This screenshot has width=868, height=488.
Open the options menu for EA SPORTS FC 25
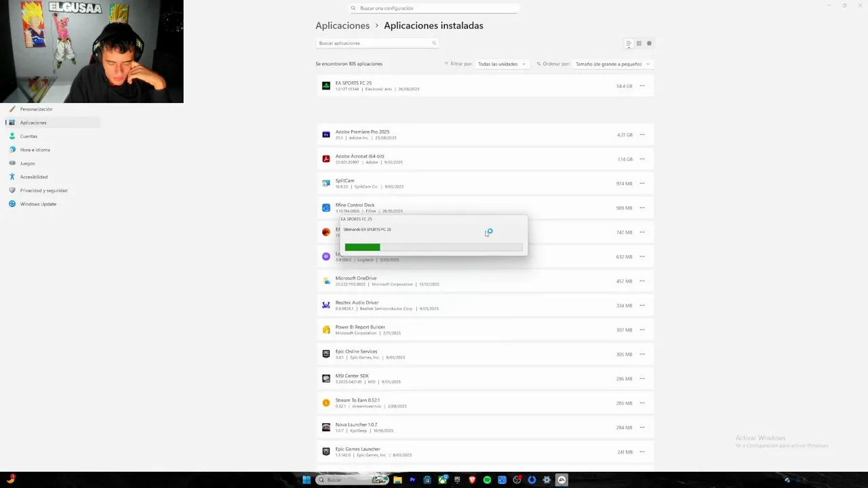tap(642, 86)
